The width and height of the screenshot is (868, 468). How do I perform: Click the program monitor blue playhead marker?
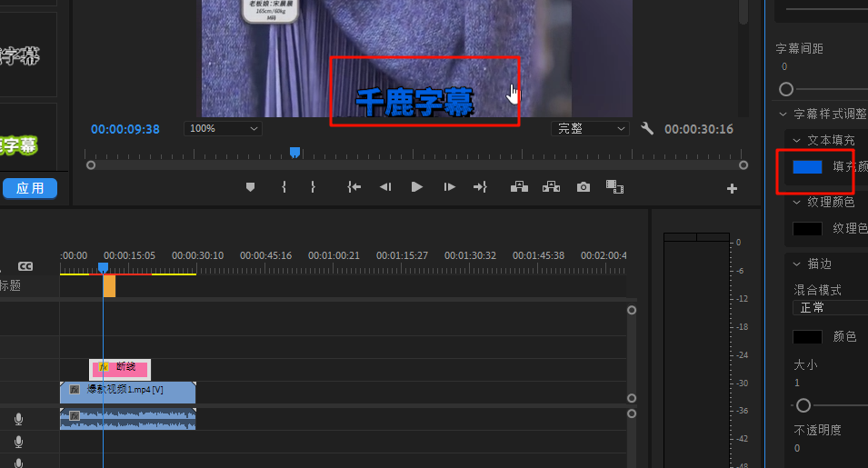tap(295, 152)
